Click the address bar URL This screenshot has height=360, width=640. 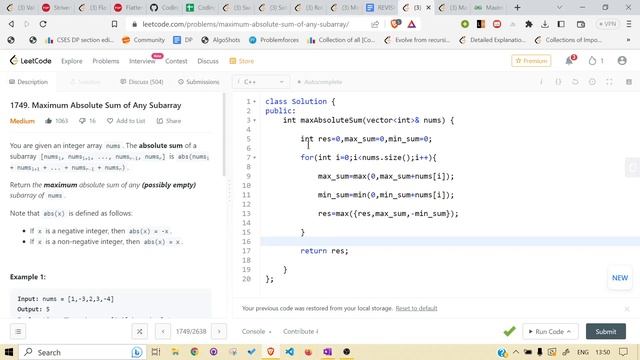pyautogui.click(x=245, y=24)
